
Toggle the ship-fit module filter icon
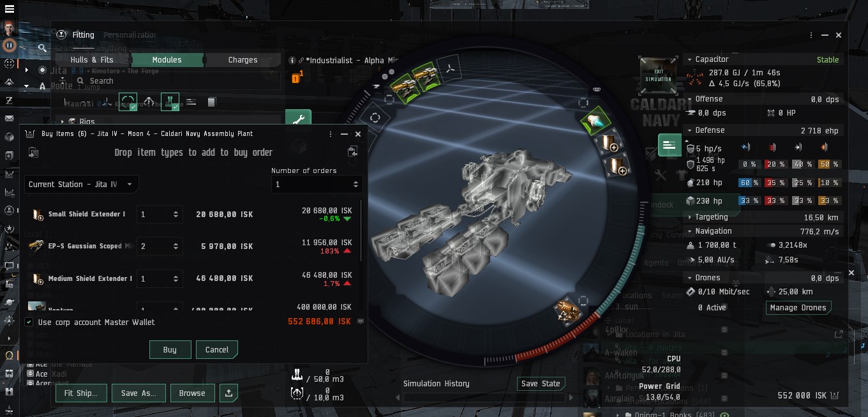pyautogui.click(x=128, y=102)
